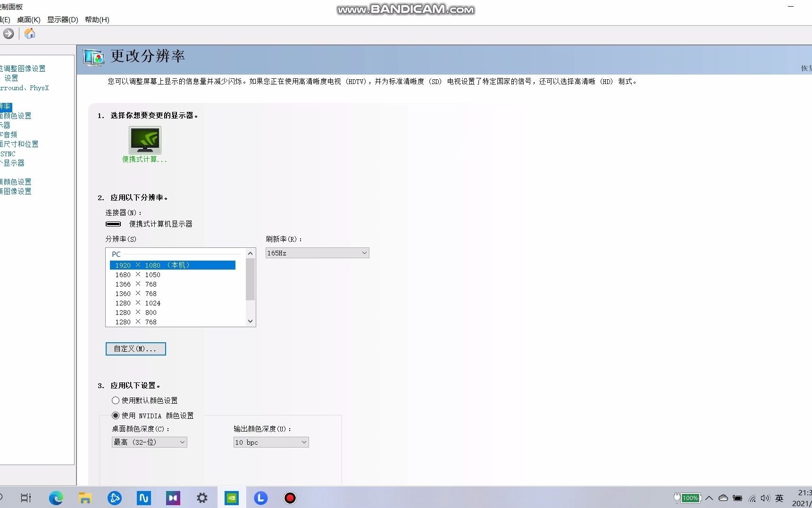Open the LOL client taskbar icon
The width and height of the screenshot is (812, 508).
tap(261, 498)
